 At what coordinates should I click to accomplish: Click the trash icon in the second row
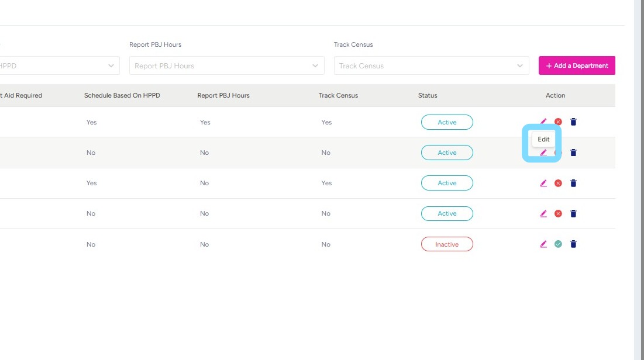click(573, 153)
